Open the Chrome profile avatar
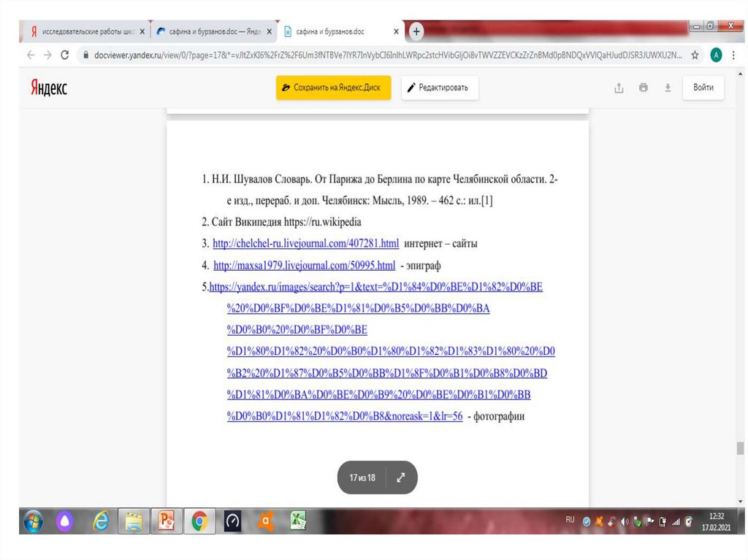The height and width of the screenshot is (560, 748). (716, 55)
